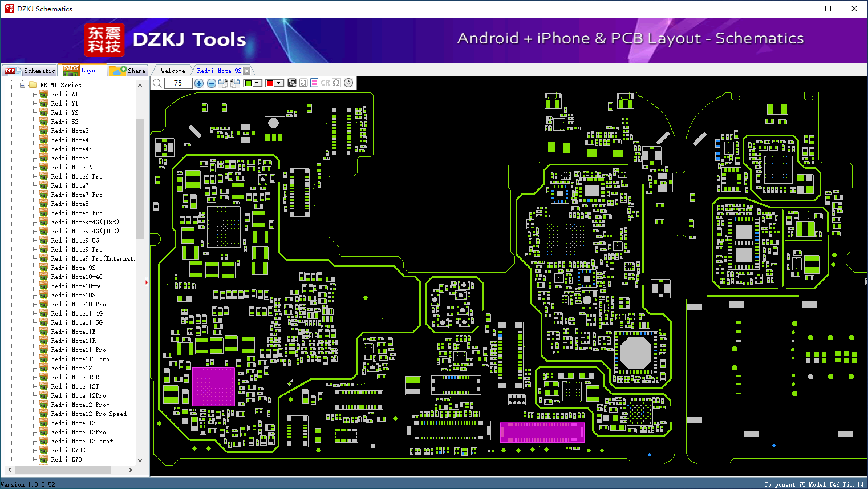Click the green color swatch in the toolbar

248,83
